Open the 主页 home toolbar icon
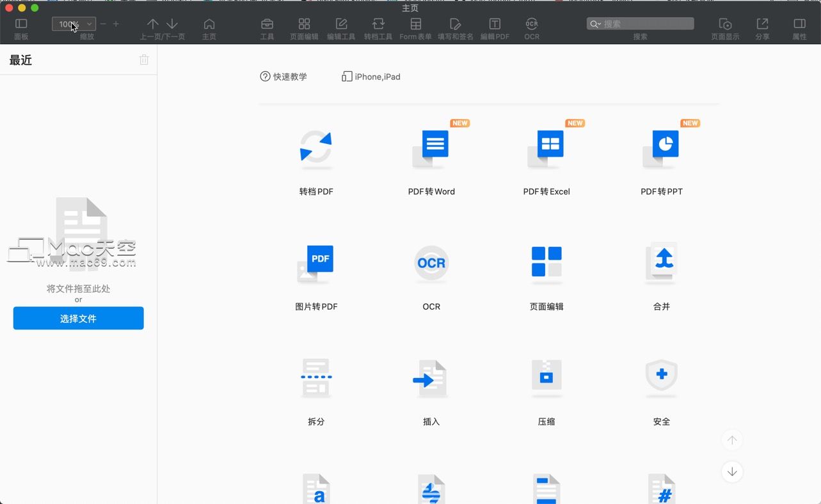The image size is (821, 504). click(209, 24)
